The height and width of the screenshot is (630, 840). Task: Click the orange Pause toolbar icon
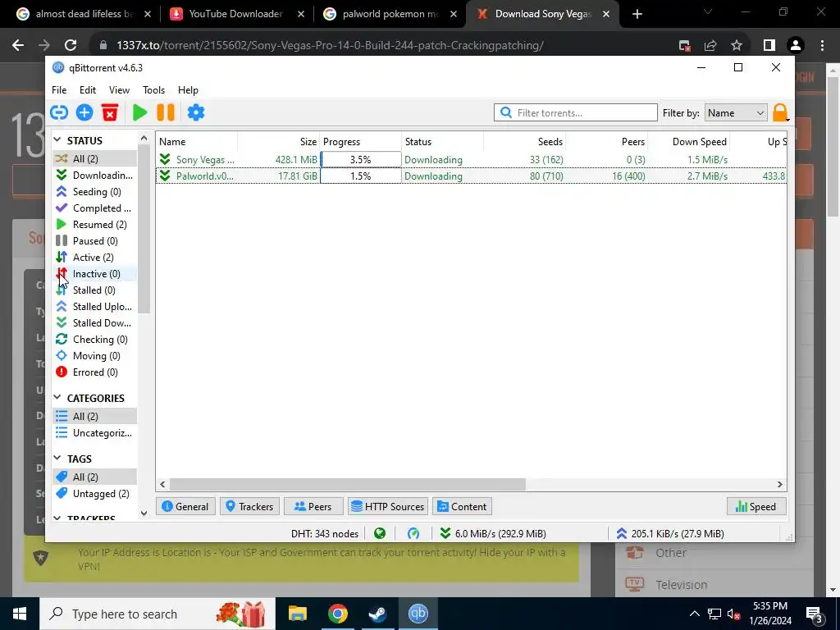point(166,112)
